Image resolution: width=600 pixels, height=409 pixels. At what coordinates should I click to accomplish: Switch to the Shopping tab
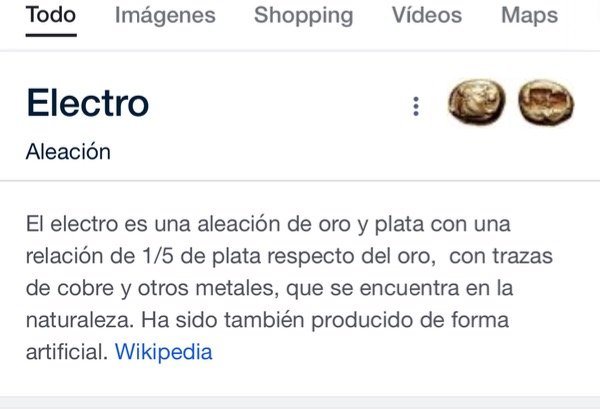coord(303,16)
